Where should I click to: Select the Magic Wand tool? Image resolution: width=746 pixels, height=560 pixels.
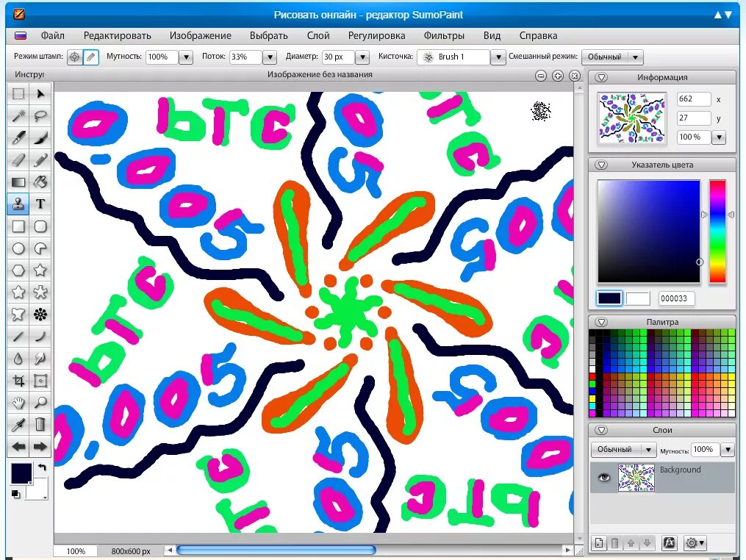18,115
